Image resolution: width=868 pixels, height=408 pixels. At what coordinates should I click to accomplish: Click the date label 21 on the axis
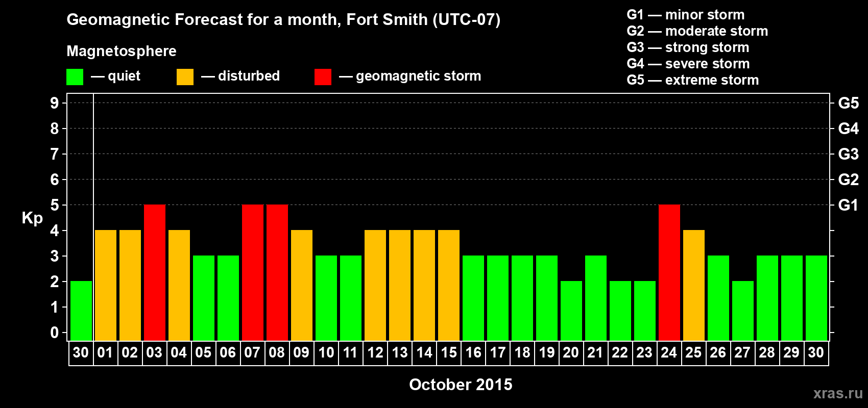click(x=595, y=352)
